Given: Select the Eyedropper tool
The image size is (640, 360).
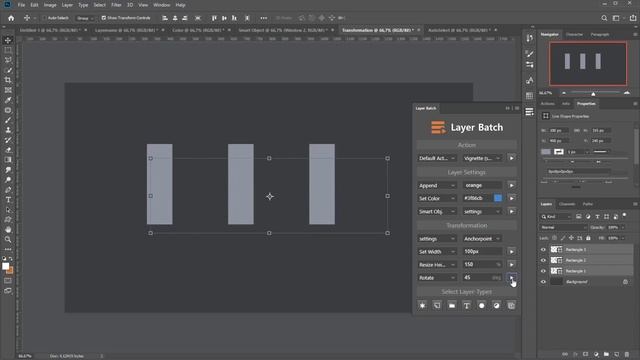Looking at the screenshot, I should pyautogui.click(x=8, y=100).
